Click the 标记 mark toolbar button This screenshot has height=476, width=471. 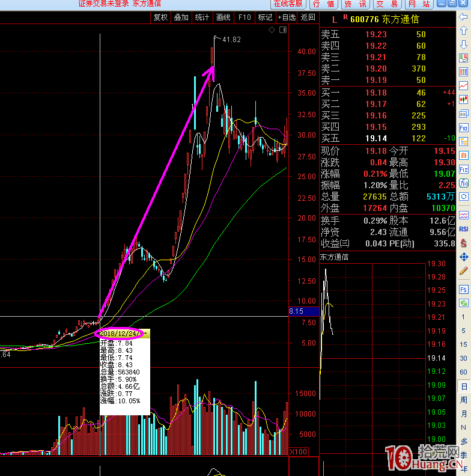(x=266, y=17)
